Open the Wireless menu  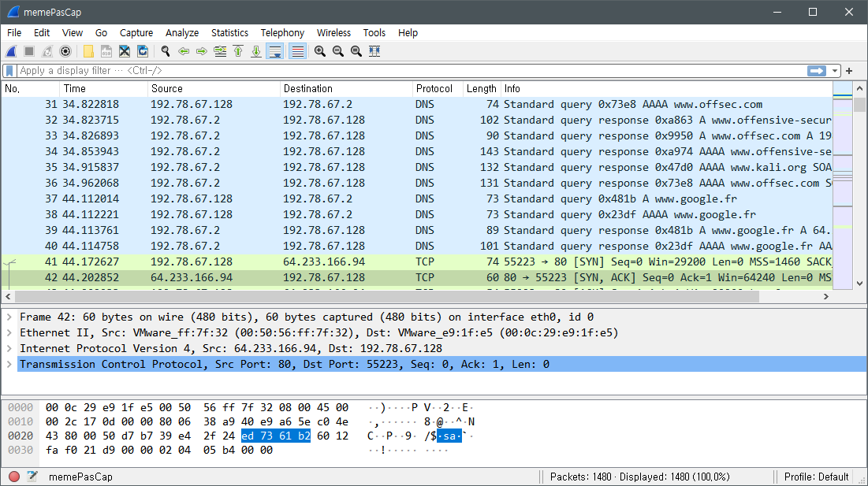tap(333, 32)
